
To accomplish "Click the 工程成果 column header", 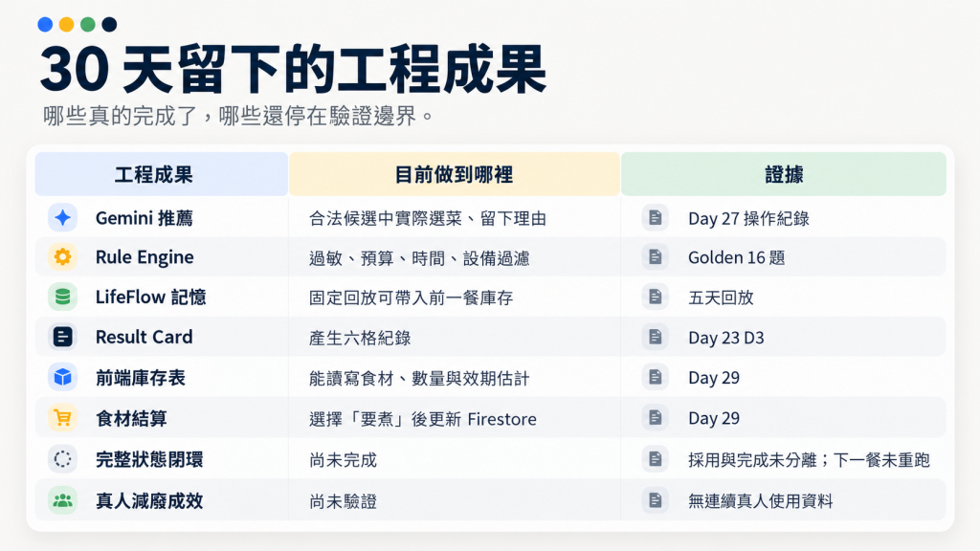I will click(x=161, y=174).
